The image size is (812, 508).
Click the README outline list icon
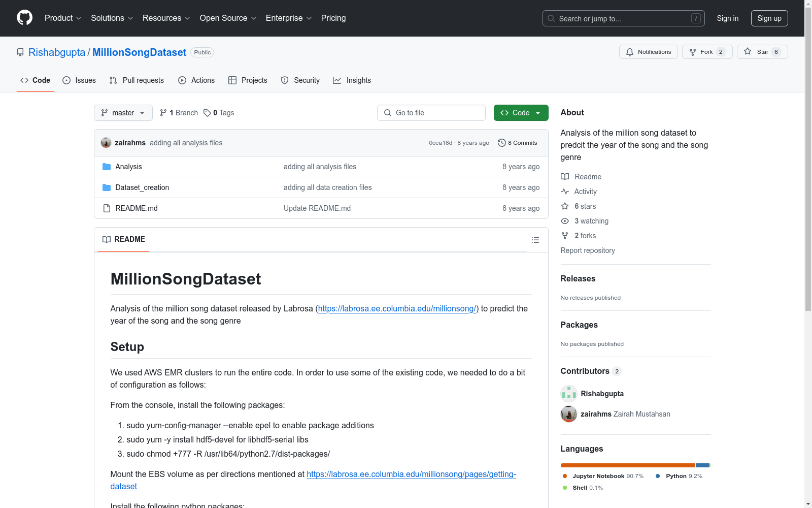535,240
